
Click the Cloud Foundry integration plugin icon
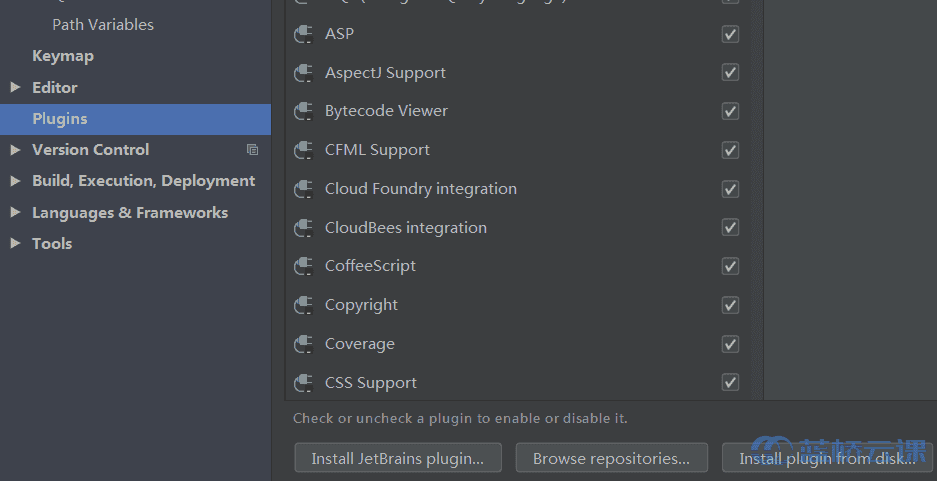pyautogui.click(x=304, y=189)
